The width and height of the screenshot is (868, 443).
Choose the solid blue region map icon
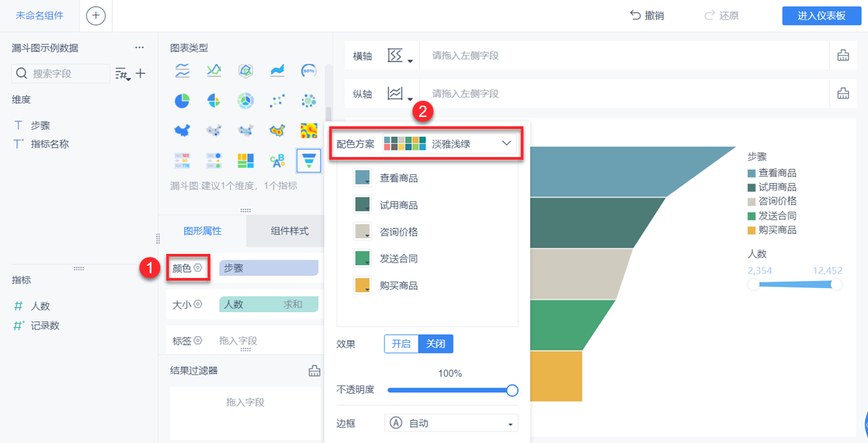(182, 130)
